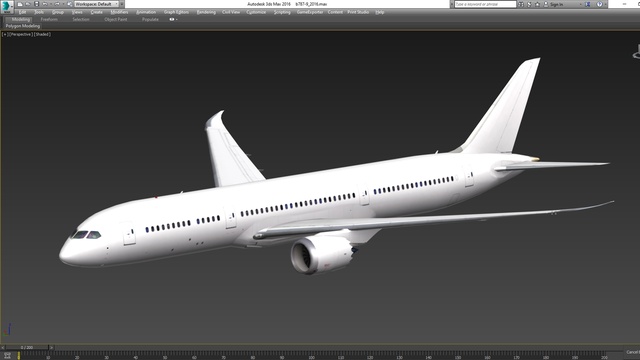Image resolution: width=640 pixels, height=360 pixels.
Task: Click the Save File icon in quick access toolbar
Action: pos(36,4)
